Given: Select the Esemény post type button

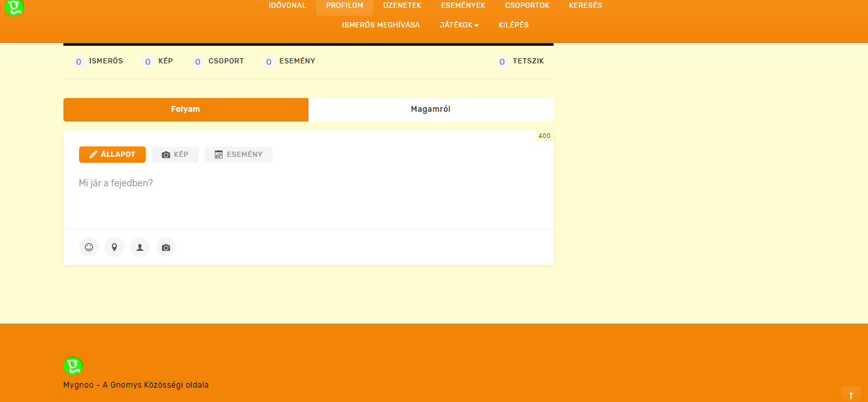Looking at the screenshot, I should [x=239, y=155].
